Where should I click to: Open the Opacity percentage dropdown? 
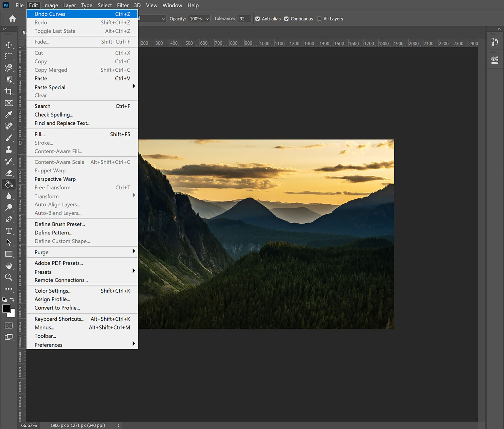[x=207, y=19]
